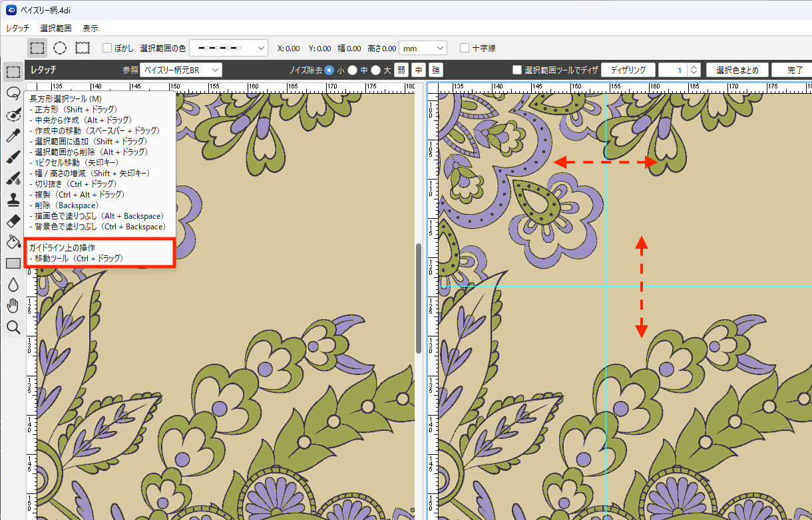Open the 選択範囲 menu

(56, 28)
